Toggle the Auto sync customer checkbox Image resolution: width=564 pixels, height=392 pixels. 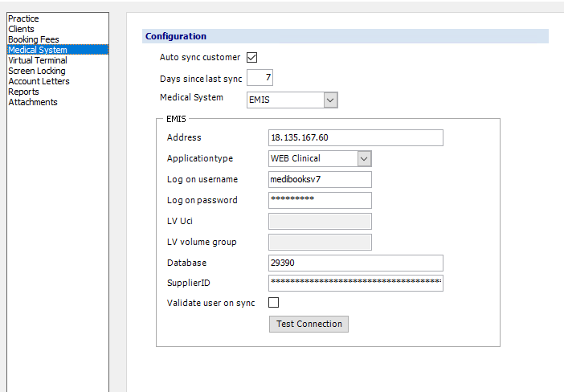251,58
